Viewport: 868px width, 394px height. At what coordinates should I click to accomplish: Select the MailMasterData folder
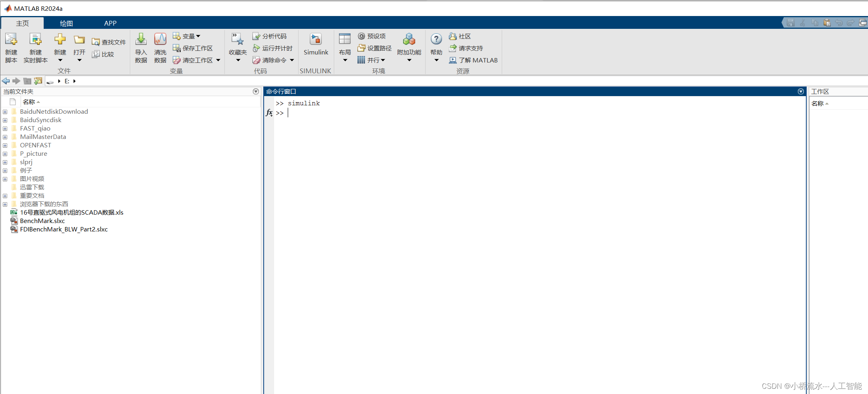tap(43, 137)
